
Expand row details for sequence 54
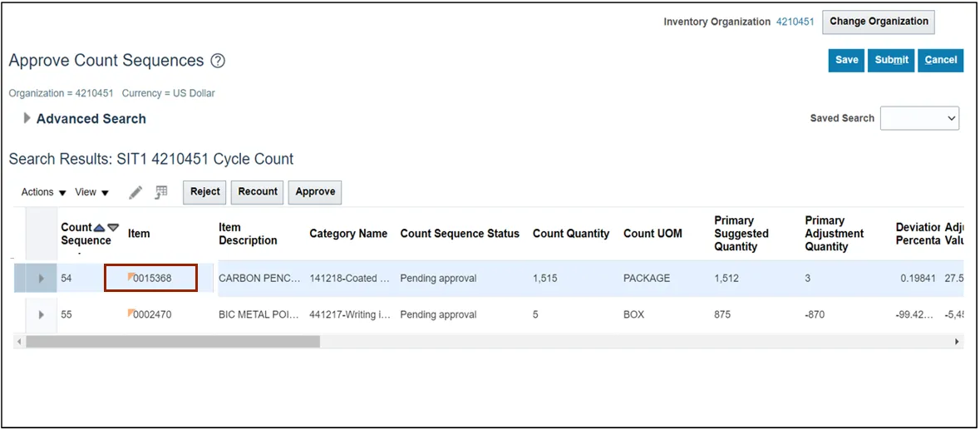coord(41,279)
